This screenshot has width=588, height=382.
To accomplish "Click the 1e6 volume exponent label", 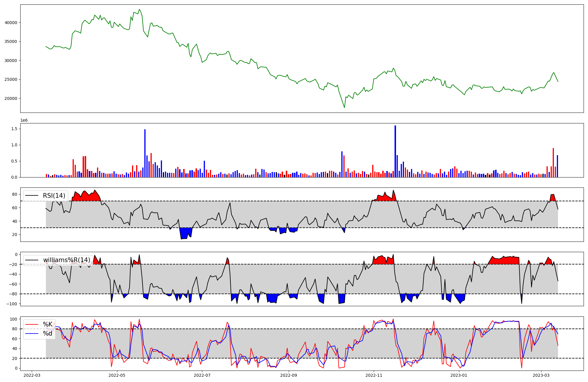I will click(24, 120).
